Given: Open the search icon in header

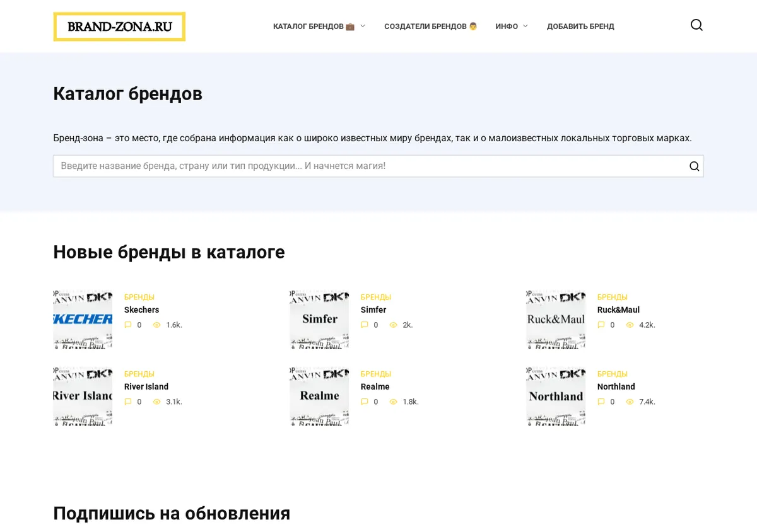Looking at the screenshot, I should click(x=696, y=25).
